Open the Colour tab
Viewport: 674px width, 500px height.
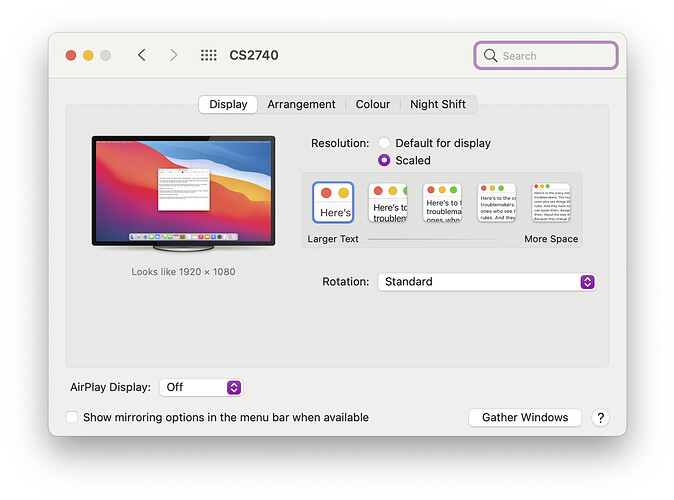pyautogui.click(x=373, y=104)
